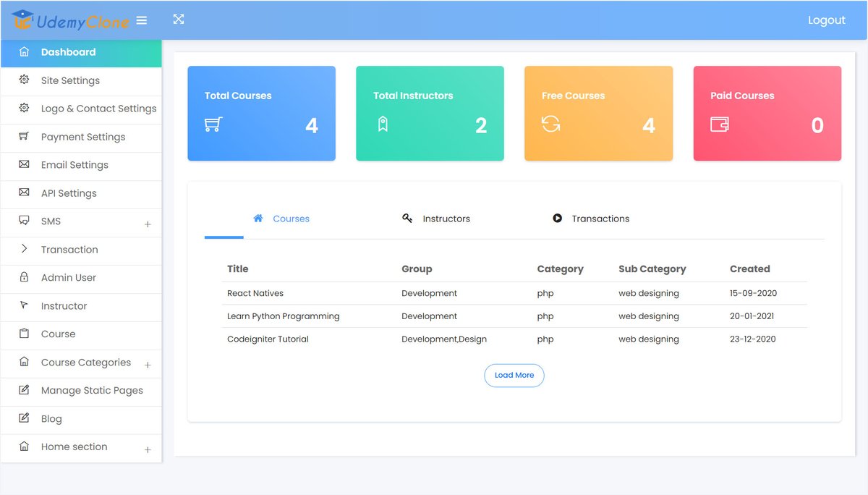The width and height of the screenshot is (868, 495).
Task: Click the Development,Design group cell
Action: coord(444,339)
